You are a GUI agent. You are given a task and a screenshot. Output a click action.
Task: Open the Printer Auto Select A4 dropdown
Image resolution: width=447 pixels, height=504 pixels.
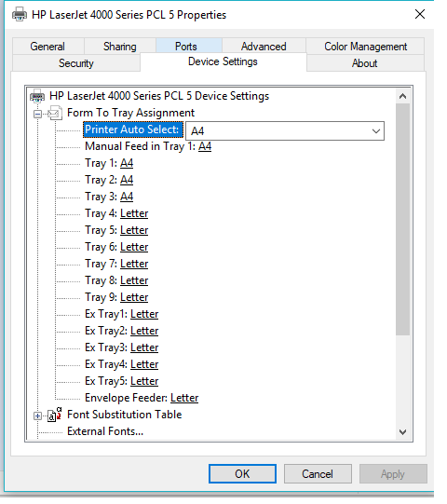pos(285,130)
